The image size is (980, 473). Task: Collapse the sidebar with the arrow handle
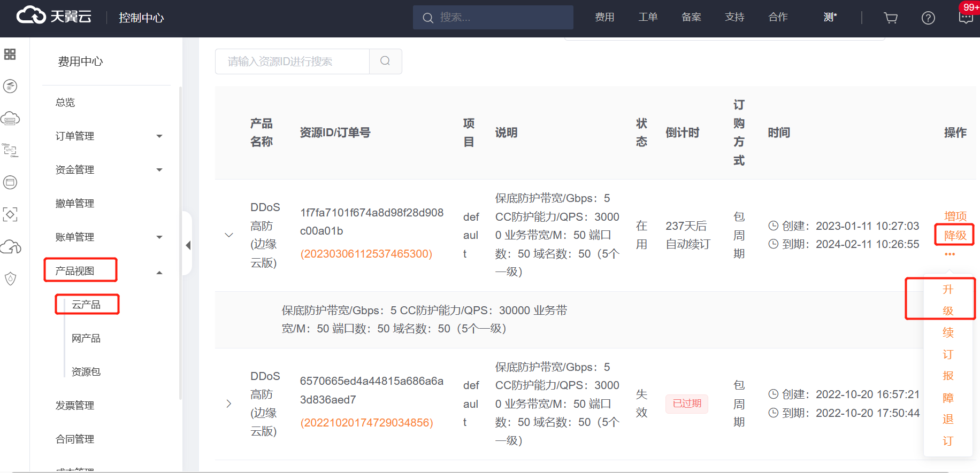[188, 245]
